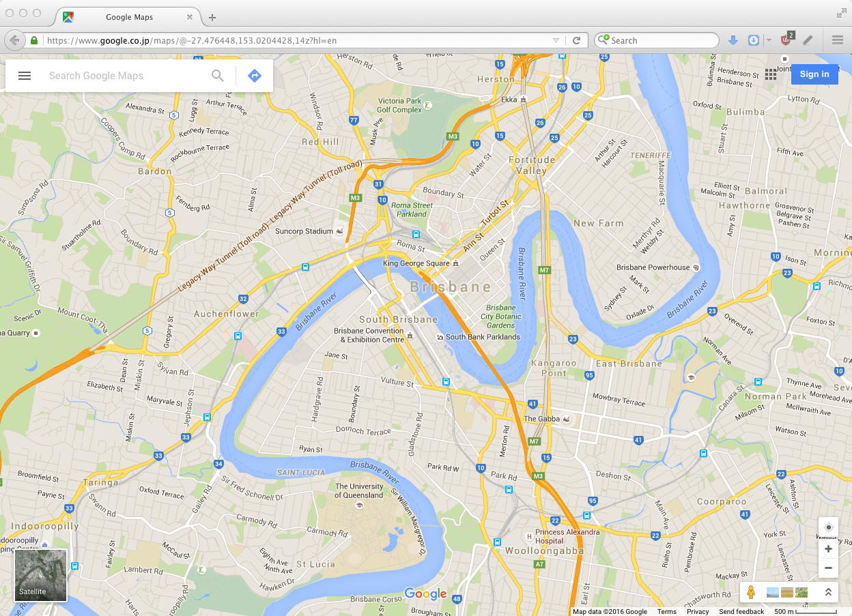Open the Terms link

[x=667, y=612]
